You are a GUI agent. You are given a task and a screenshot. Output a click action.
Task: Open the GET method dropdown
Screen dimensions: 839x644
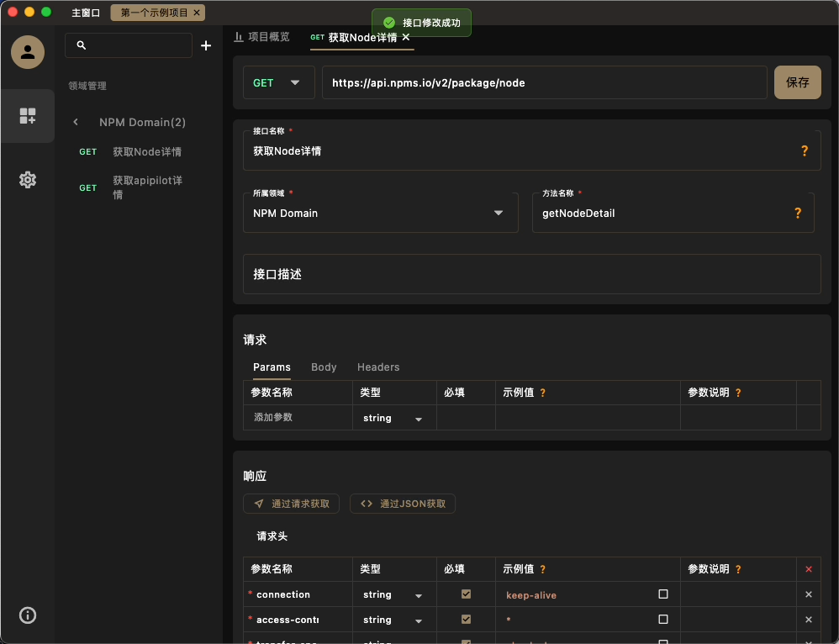point(279,82)
